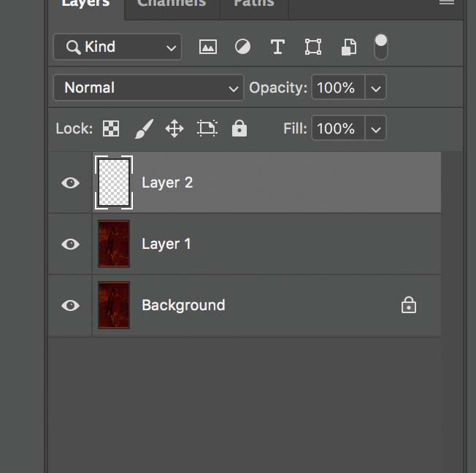Image resolution: width=476 pixels, height=473 pixels.
Task: Select the Background layer name
Action: [x=183, y=305]
